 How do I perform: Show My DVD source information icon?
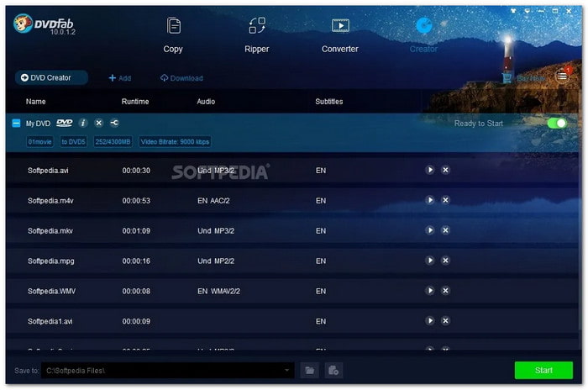coord(83,123)
